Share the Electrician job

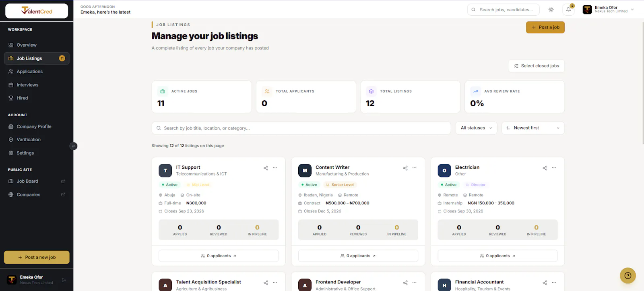tap(545, 168)
